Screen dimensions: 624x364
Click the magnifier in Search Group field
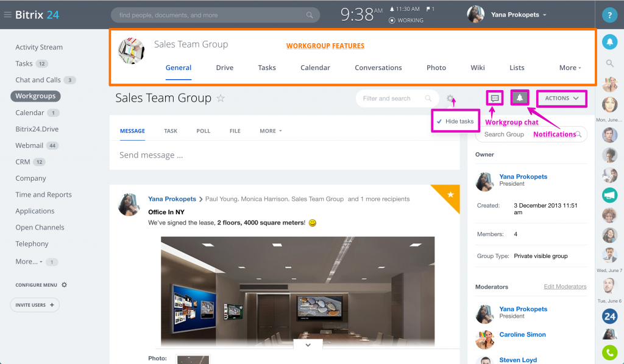[578, 135]
